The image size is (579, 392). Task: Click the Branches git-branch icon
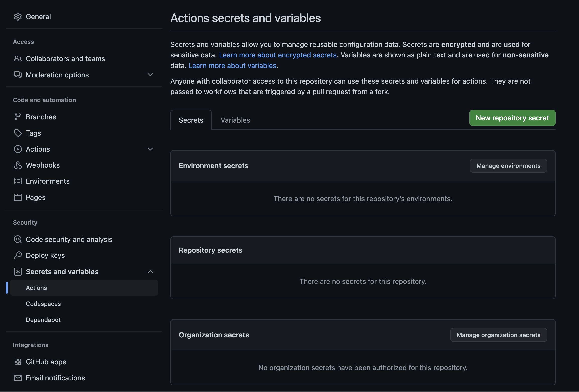[18, 117]
